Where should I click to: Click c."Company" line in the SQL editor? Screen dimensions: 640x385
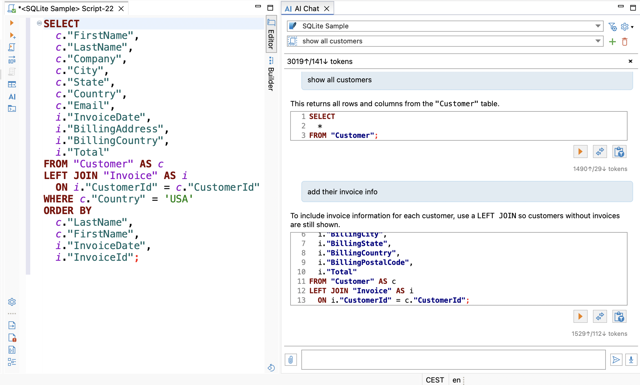[x=91, y=59]
